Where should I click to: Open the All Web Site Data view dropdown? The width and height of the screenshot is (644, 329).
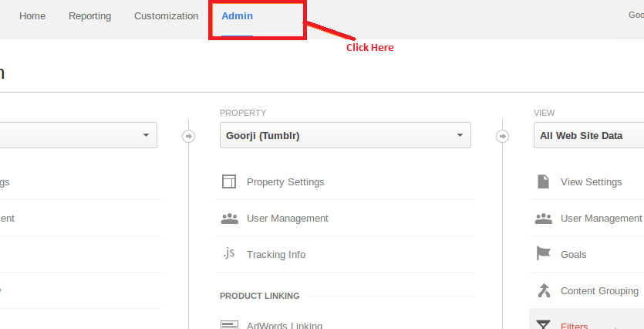[x=589, y=135]
